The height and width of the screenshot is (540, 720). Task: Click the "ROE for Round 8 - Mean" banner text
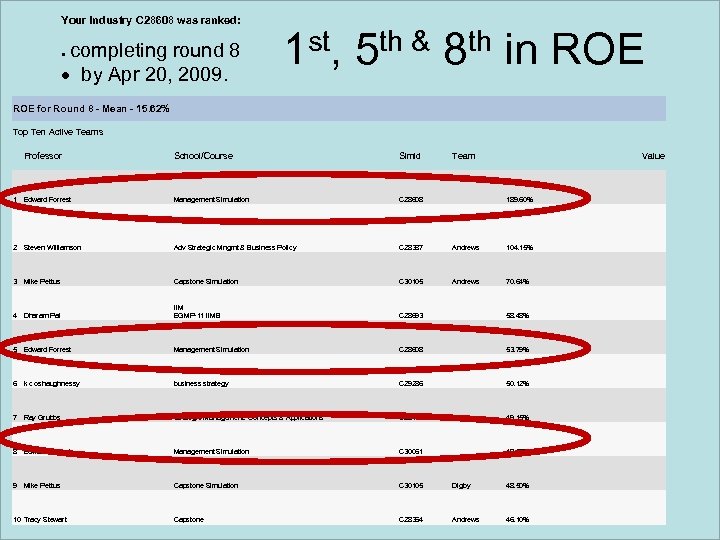[91, 109]
